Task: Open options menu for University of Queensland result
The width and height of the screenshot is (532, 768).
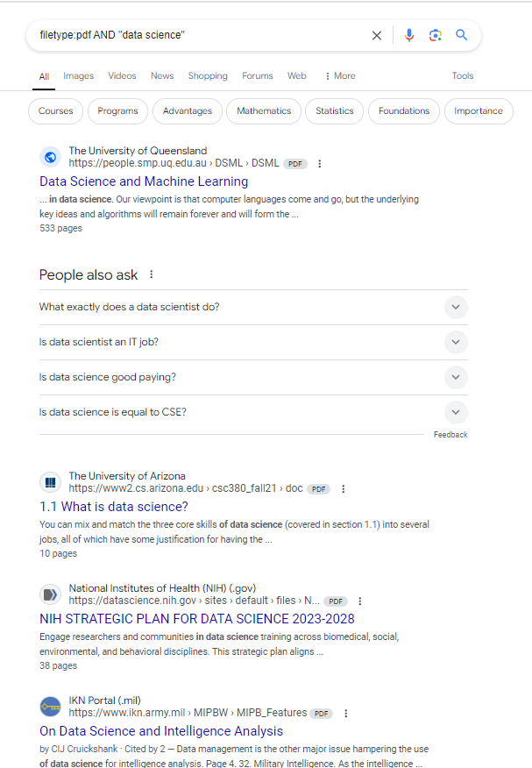Action: (320, 164)
